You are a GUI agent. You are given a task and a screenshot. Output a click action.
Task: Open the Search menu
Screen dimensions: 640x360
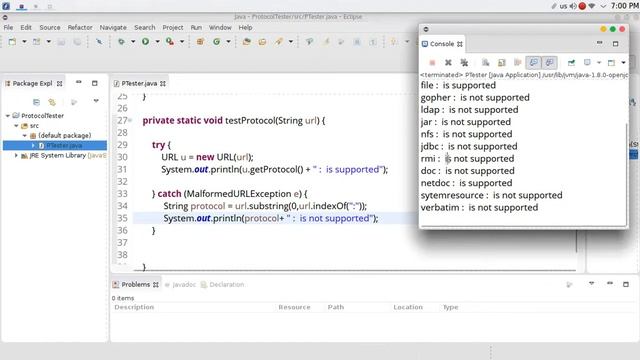(145, 27)
